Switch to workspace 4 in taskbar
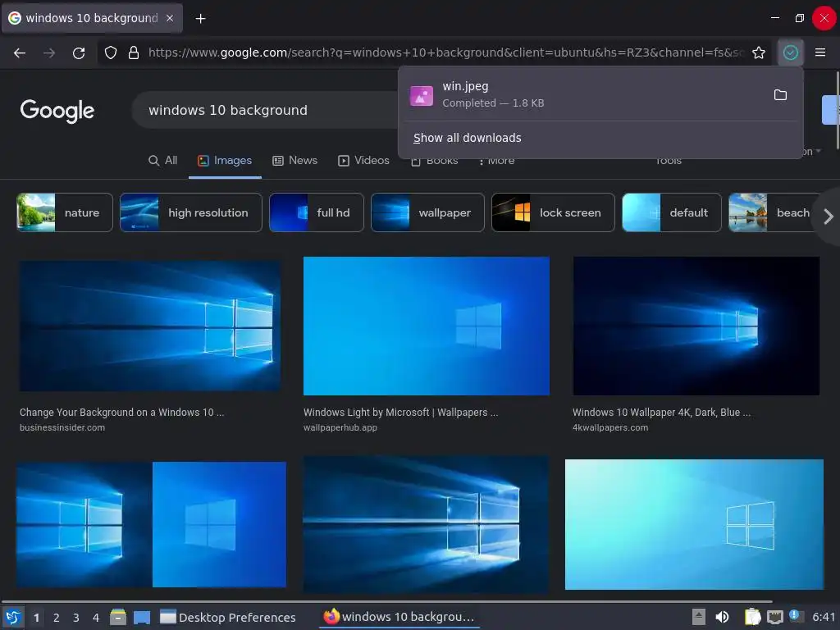 click(x=96, y=618)
